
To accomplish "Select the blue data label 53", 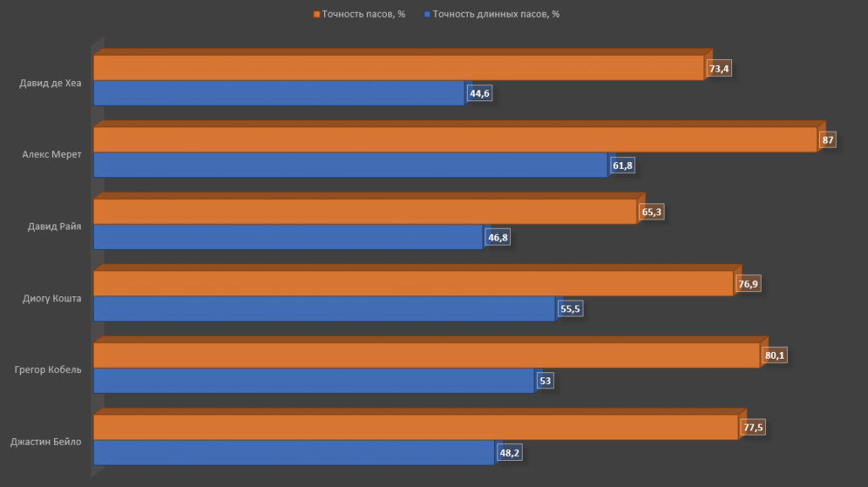I will click(x=545, y=381).
